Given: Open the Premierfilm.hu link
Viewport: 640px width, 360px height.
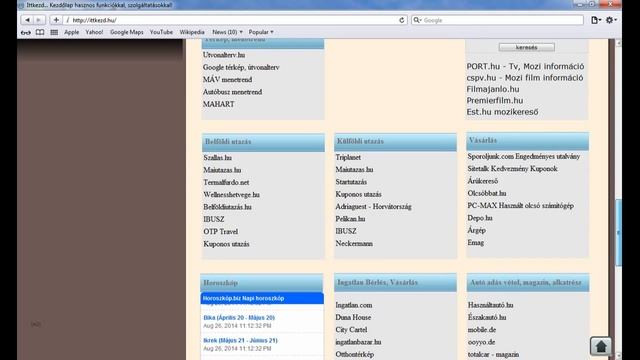Looking at the screenshot, I should 495,100.
